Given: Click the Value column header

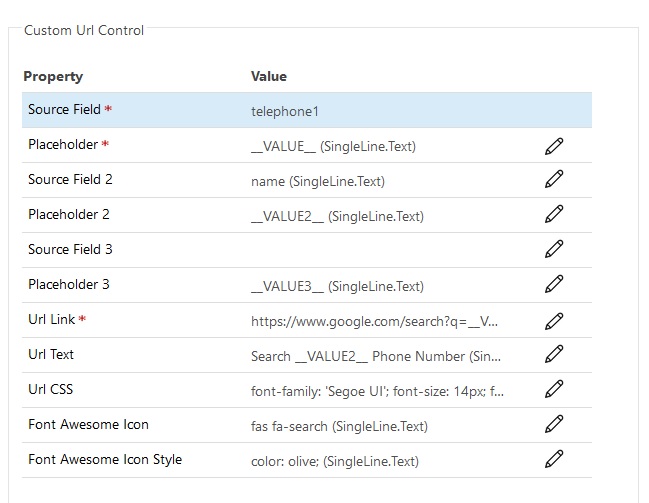Looking at the screenshot, I should (x=269, y=76).
